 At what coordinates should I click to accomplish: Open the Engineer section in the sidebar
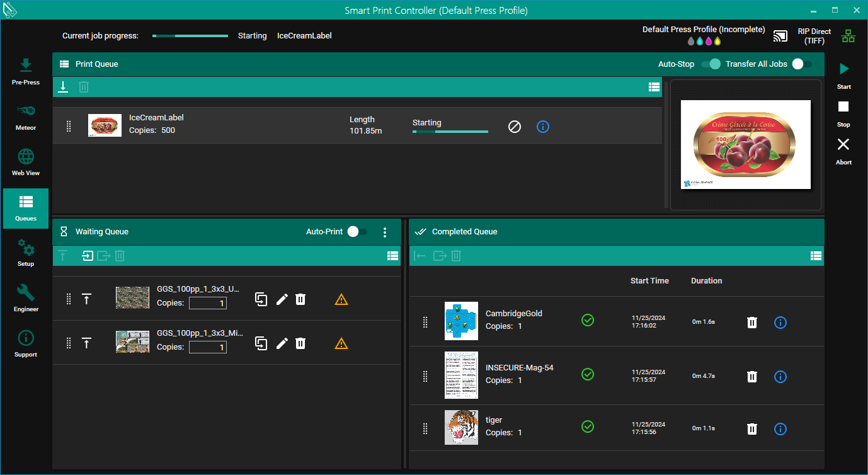pyautogui.click(x=25, y=297)
